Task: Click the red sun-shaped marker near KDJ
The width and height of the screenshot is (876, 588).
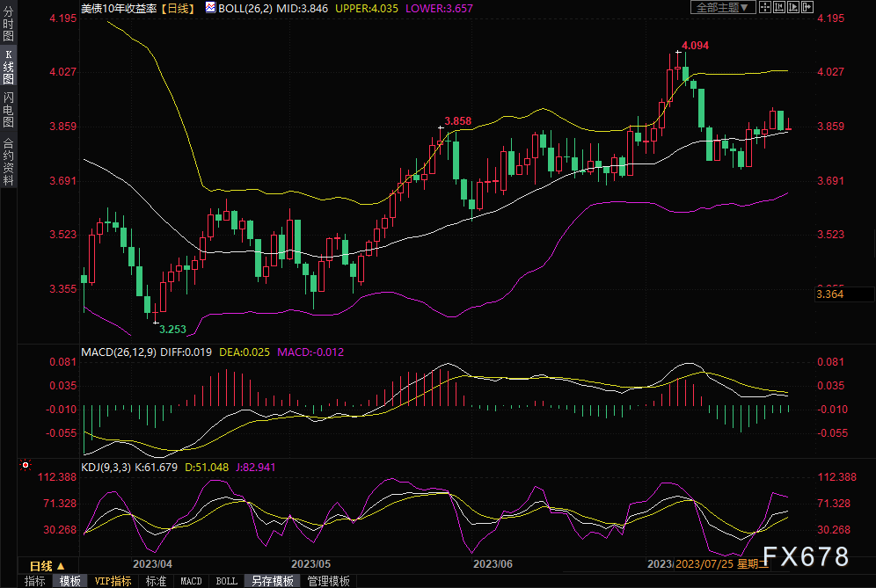Action: pos(26,465)
